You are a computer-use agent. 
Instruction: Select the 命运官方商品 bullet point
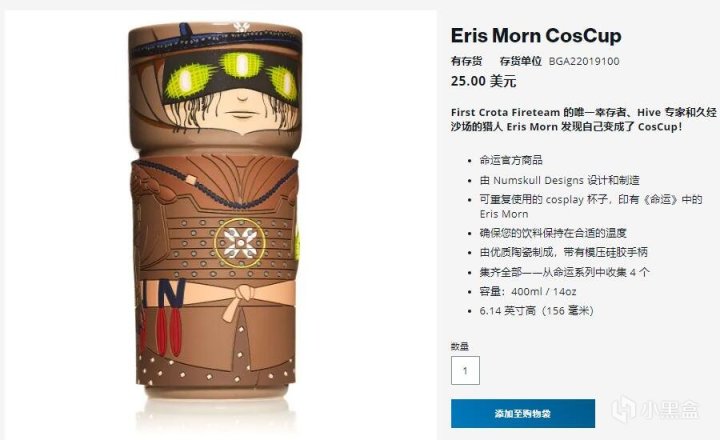tap(511, 160)
